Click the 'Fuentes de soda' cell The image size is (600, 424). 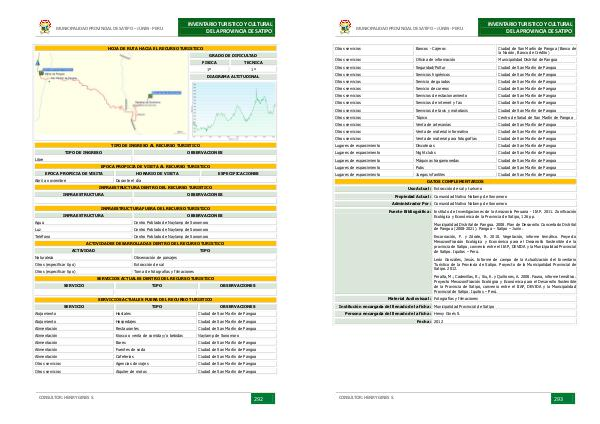[156, 349]
